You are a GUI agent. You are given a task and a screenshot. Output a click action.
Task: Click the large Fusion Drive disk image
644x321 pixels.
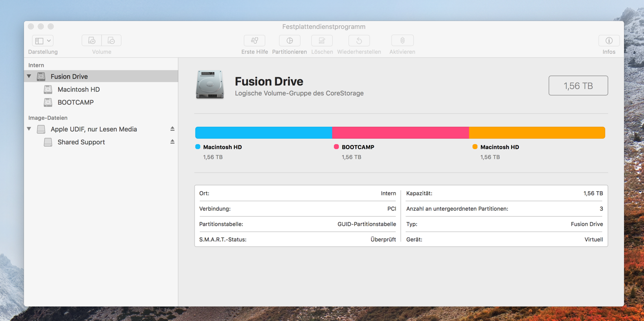(210, 85)
